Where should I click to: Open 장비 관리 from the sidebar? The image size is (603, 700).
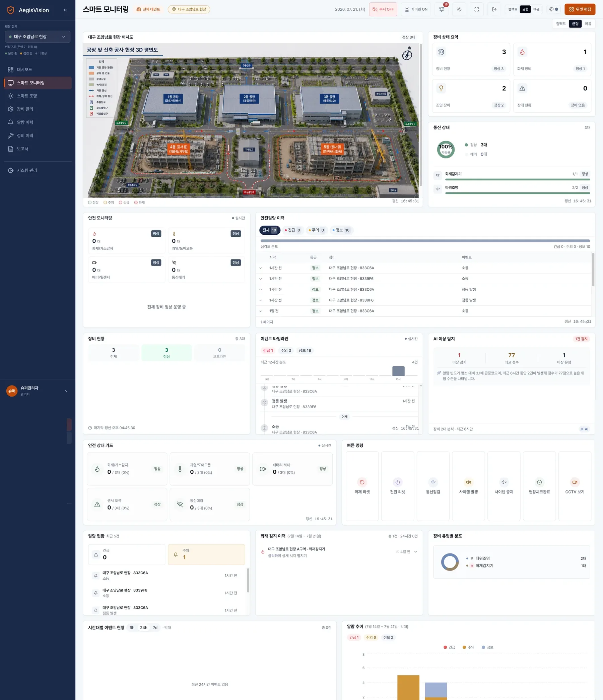coord(38,109)
